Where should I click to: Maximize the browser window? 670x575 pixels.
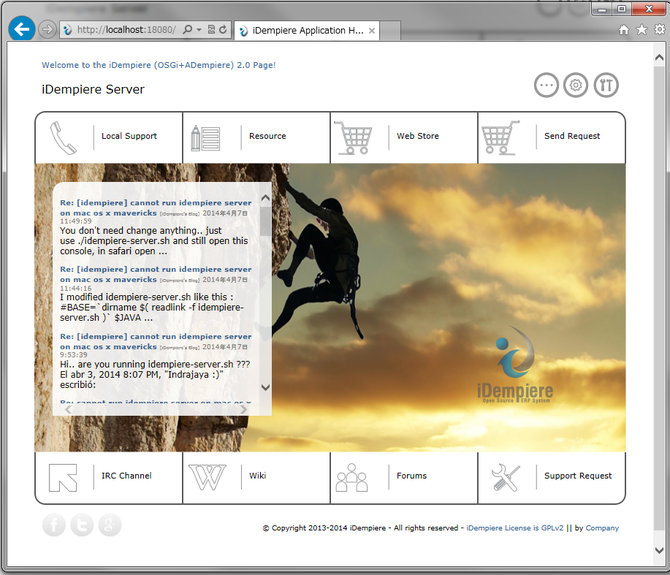[622, 9]
